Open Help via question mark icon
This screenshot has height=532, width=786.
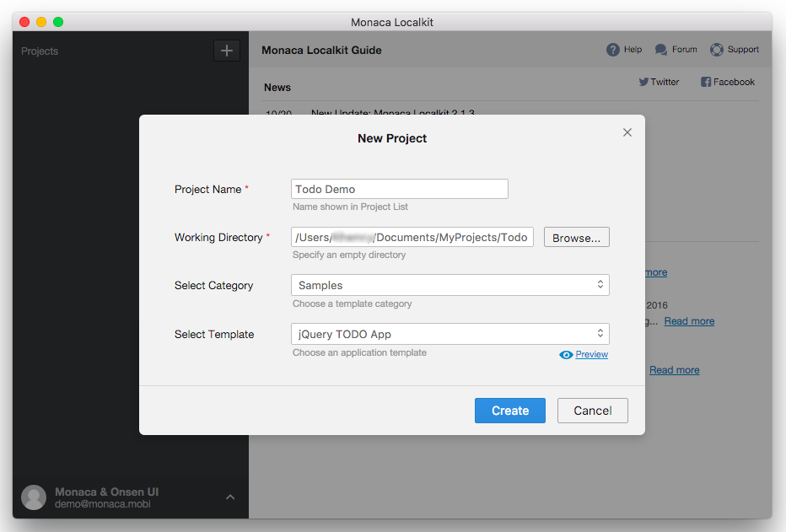click(x=613, y=50)
